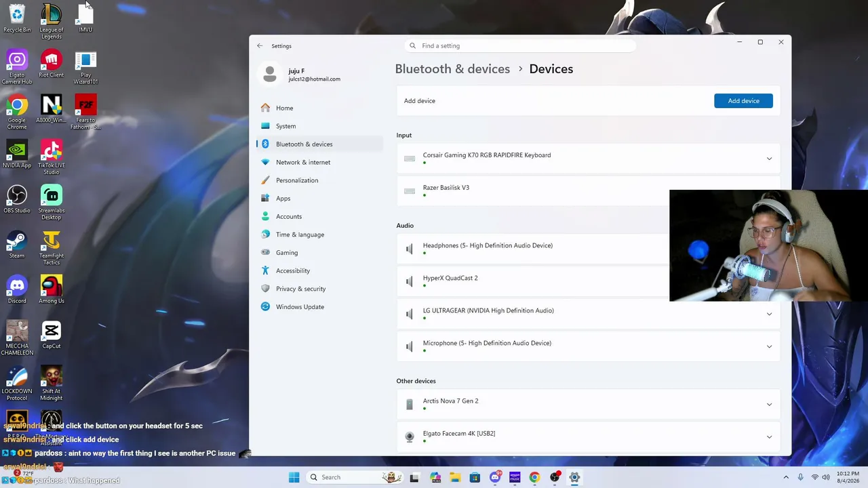Select Bluetooth & devices in the sidebar
The width and height of the screenshot is (868, 488).
pos(319,144)
